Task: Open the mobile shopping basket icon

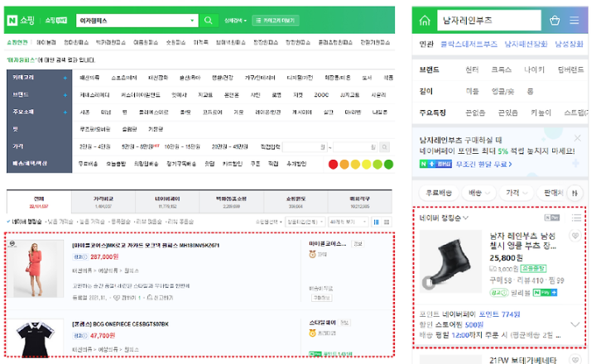Action: (x=555, y=20)
